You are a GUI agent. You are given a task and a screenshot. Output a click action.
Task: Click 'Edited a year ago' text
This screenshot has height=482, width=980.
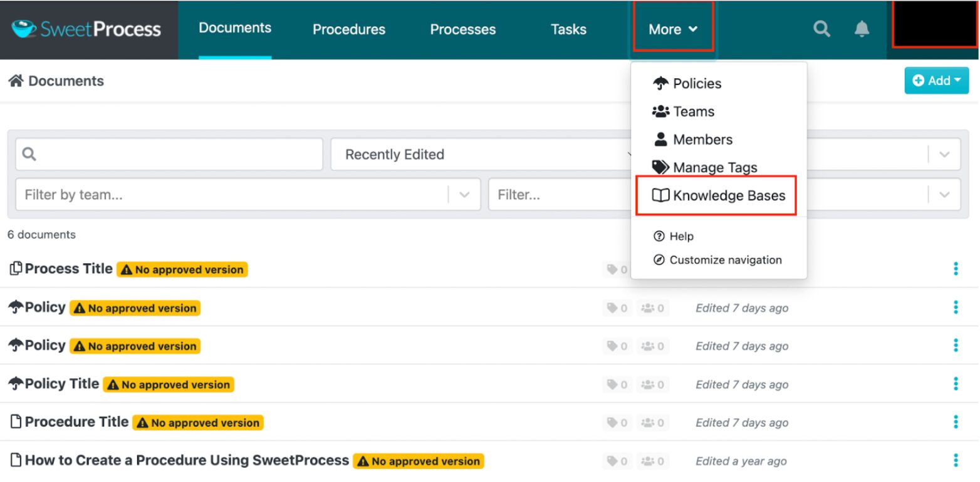click(741, 461)
